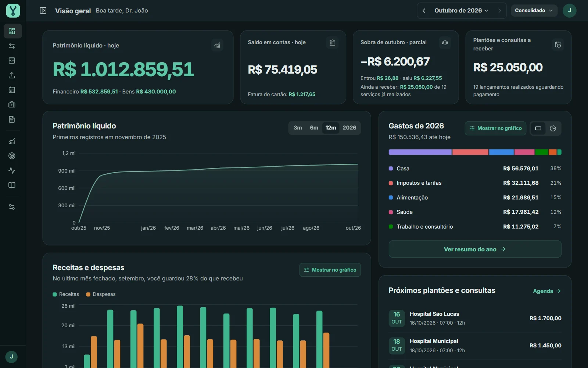Open the Agenda link
The image size is (588, 368).
[x=547, y=291]
